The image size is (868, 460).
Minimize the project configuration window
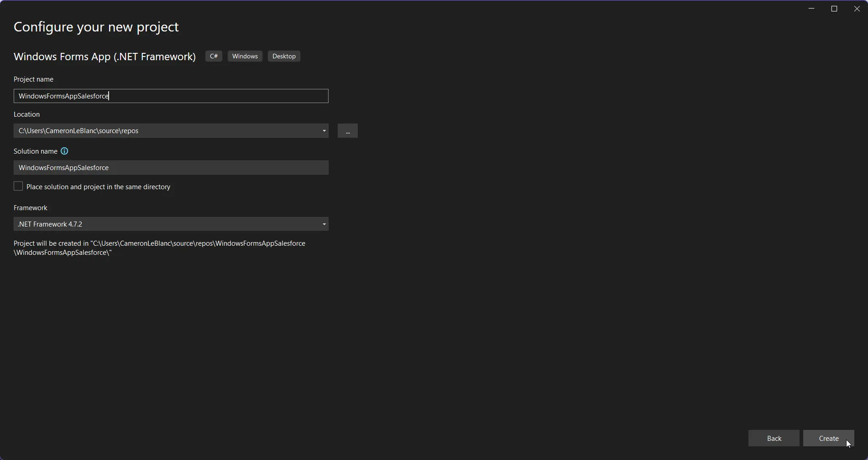click(x=811, y=9)
